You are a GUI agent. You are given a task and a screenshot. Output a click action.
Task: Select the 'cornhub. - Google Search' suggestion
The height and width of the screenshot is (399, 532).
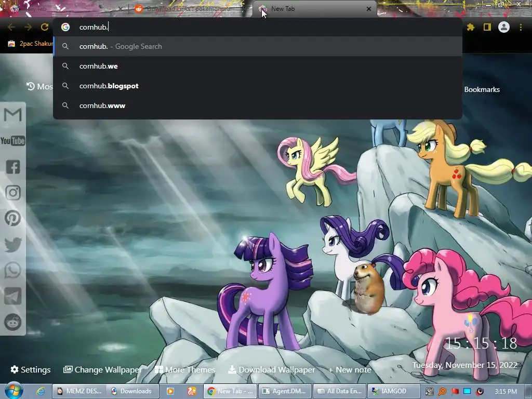[258, 46]
